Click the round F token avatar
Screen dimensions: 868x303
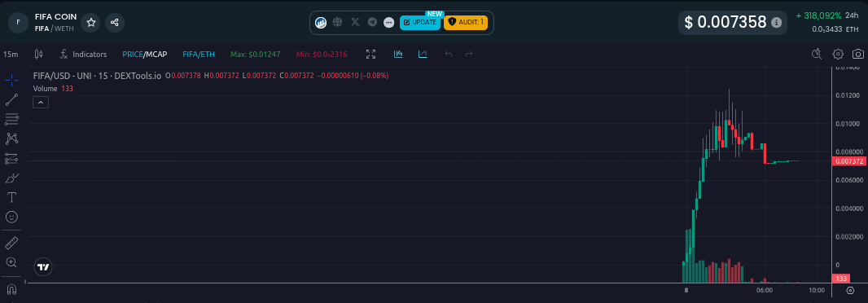click(x=18, y=23)
